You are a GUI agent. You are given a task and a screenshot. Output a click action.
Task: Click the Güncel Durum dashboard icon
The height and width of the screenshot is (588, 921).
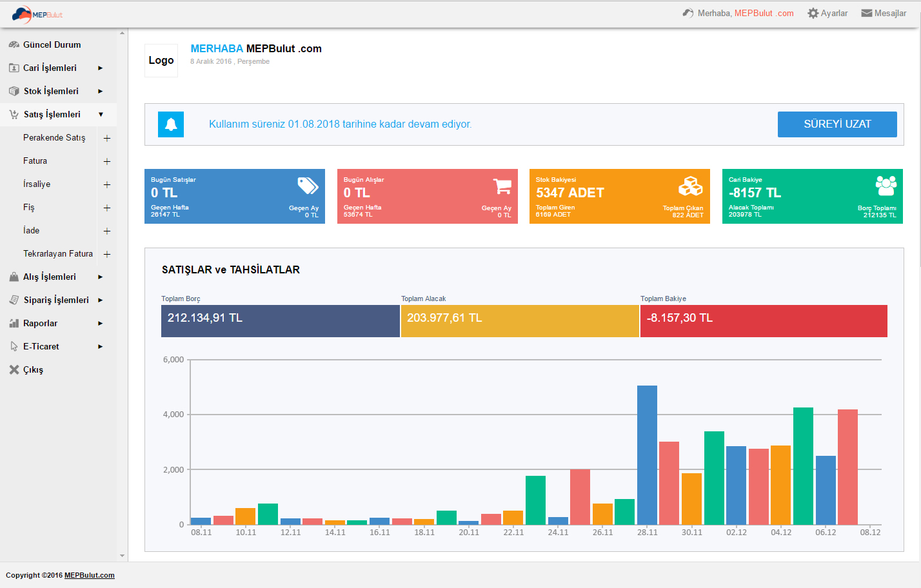pyautogui.click(x=14, y=44)
